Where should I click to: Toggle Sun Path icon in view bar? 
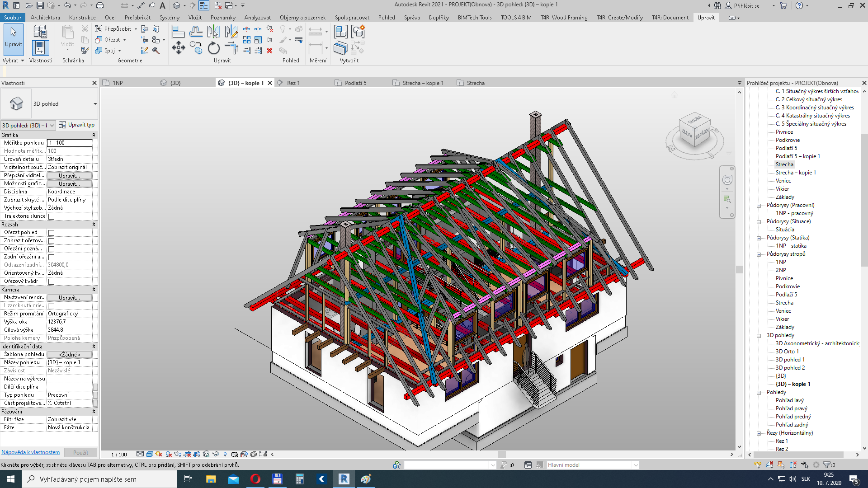click(x=159, y=454)
